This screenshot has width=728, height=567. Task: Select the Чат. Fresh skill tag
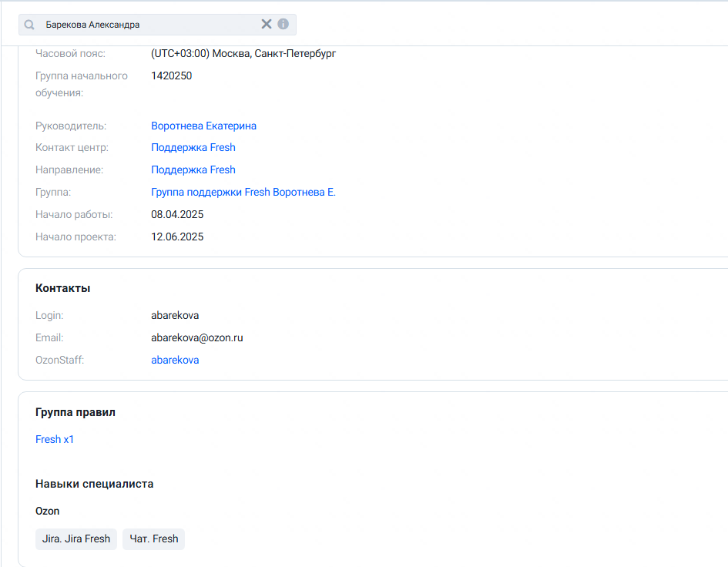click(x=153, y=538)
